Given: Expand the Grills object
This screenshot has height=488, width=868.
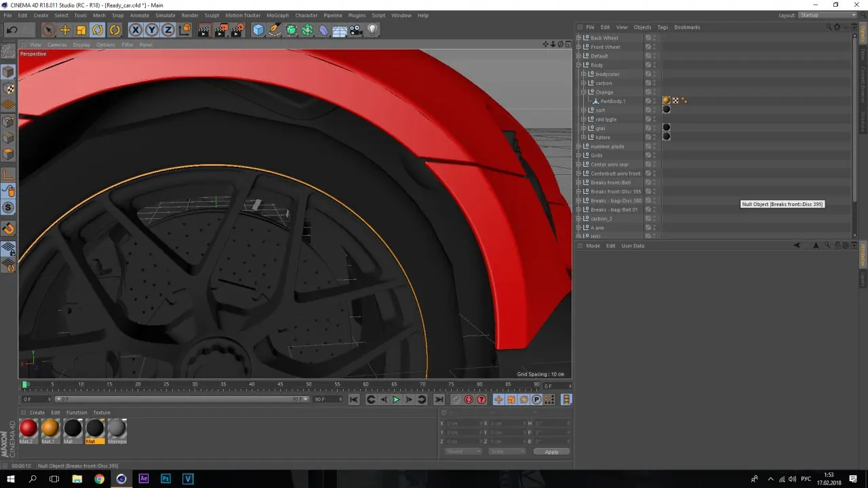Looking at the screenshot, I should point(579,155).
